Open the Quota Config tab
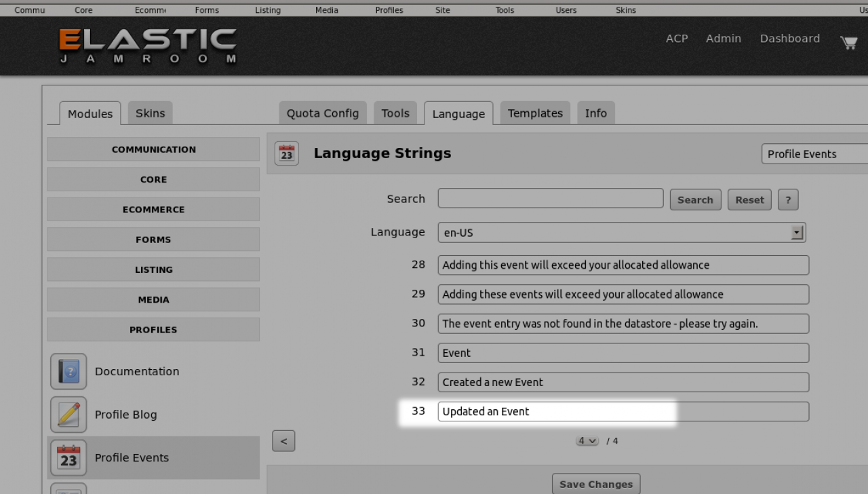 tap(322, 113)
